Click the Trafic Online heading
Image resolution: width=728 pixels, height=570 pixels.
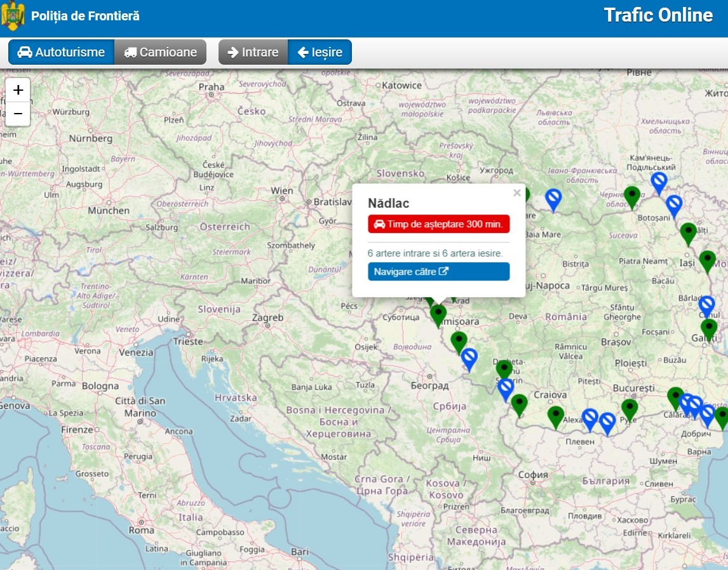pos(658,15)
